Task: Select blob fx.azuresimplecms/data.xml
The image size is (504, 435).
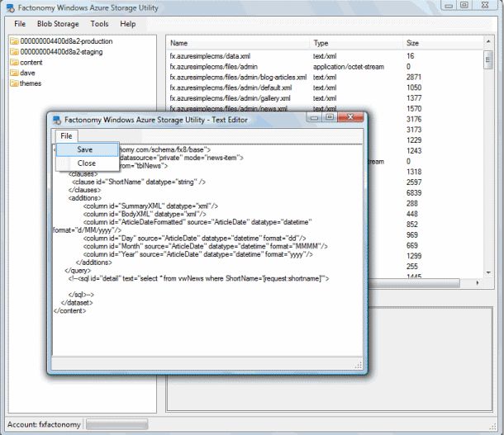Action: 210,56
